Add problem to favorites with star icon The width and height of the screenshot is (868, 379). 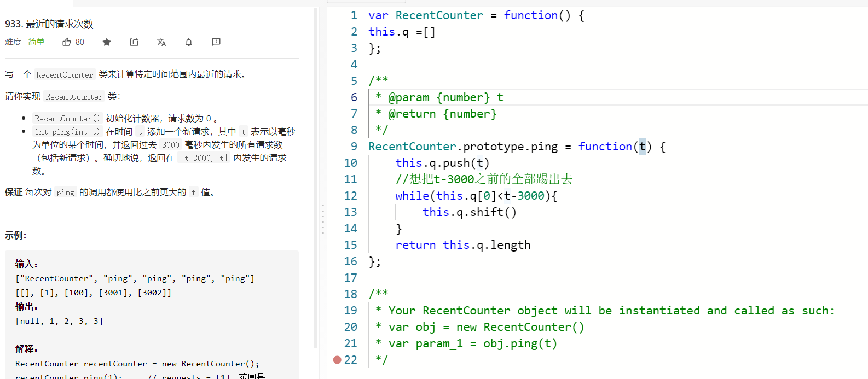click(x=107, y=42)
